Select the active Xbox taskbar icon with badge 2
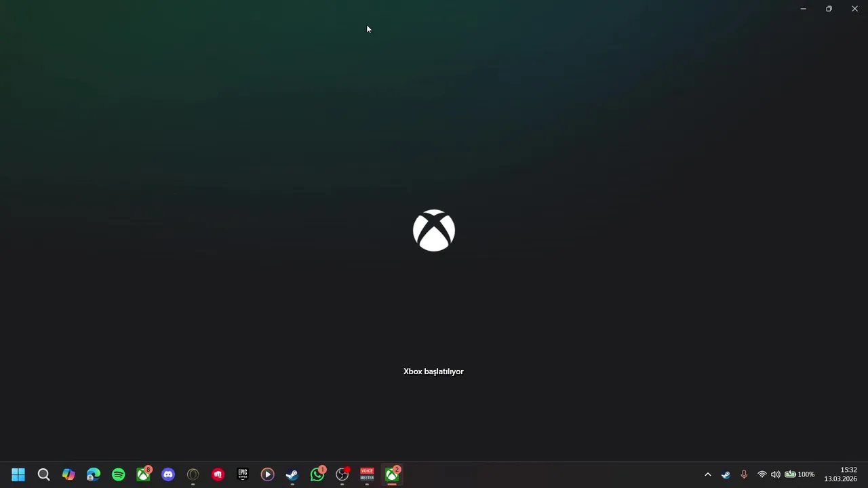The image size is (868, 488). click(392, 474)
